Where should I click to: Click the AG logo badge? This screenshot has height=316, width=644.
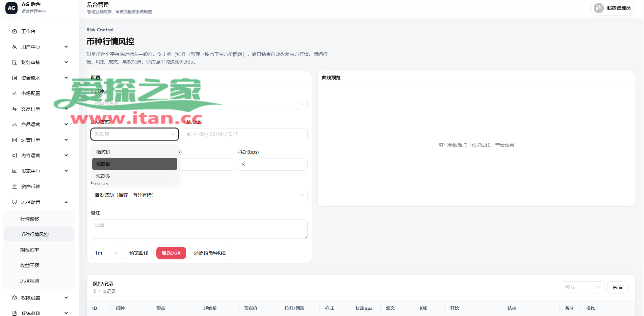tap(11, 8)
